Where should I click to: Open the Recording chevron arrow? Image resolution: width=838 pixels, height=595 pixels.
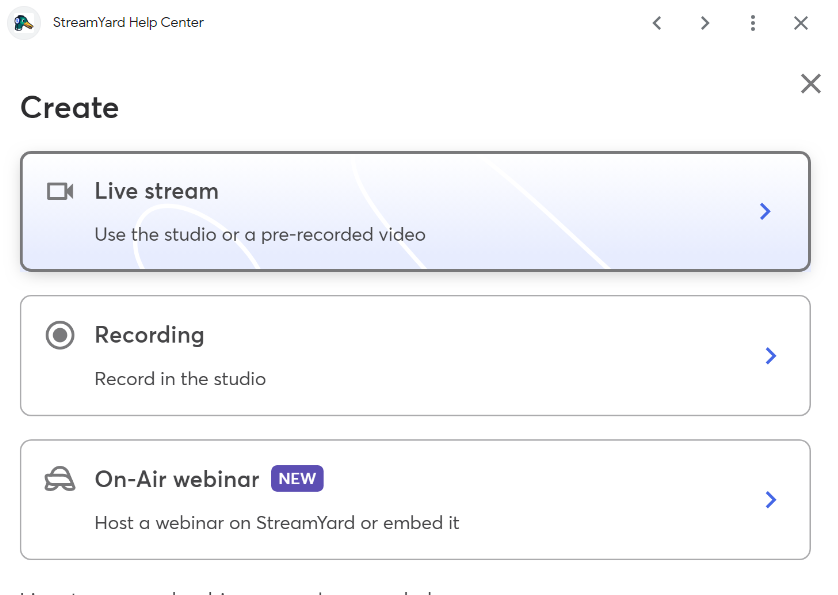click(x=771, y=356)
